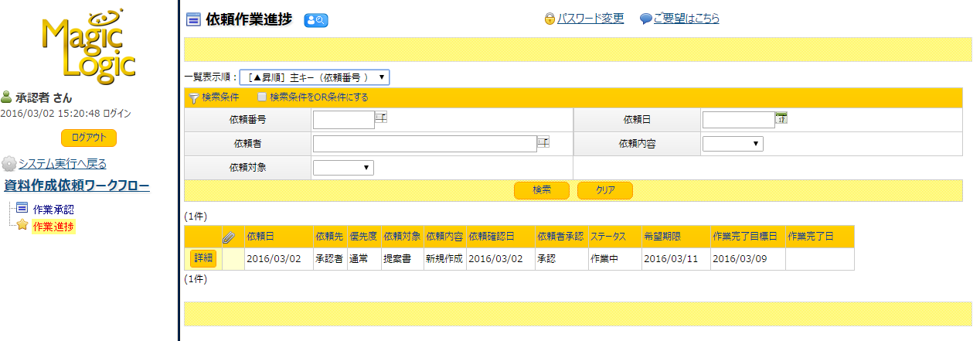Click the filter funnel icon by 検索条件
Image resolution: width=980 pixels, height=341 pixels.
tap(193, 97)
